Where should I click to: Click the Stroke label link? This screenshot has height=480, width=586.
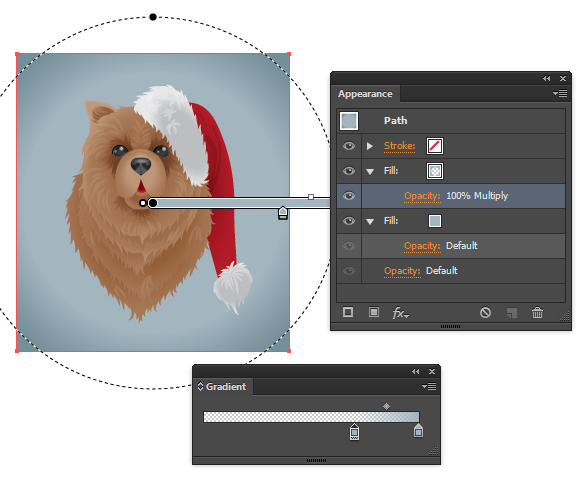pos(400,145)
